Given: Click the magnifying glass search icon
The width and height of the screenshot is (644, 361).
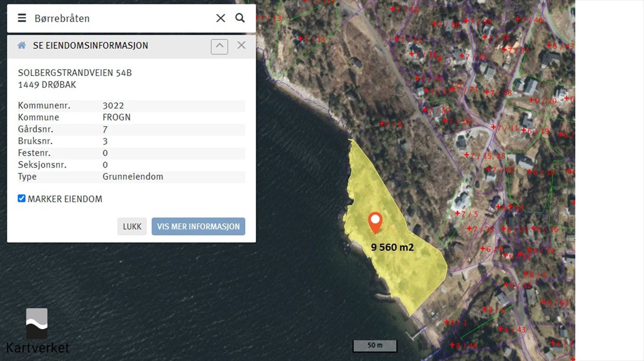Looking at the screenshot, I should [x=240, y=18].
